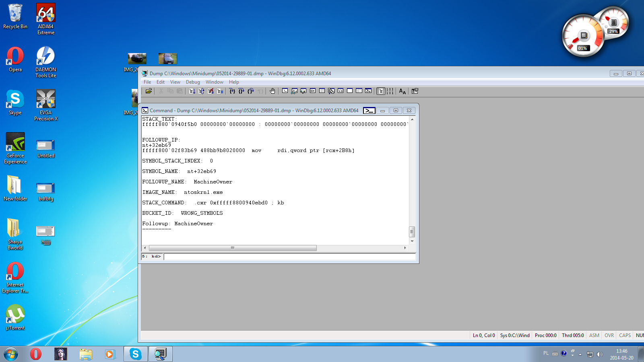Viewport: 644px width, 362px height.
Task: Click the Command window scroll-down arrow
Action: [x=412, y=241]
